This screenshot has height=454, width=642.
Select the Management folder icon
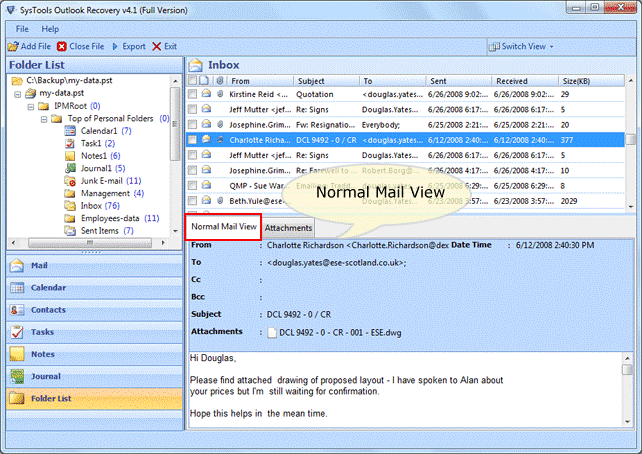coord(70,193)
